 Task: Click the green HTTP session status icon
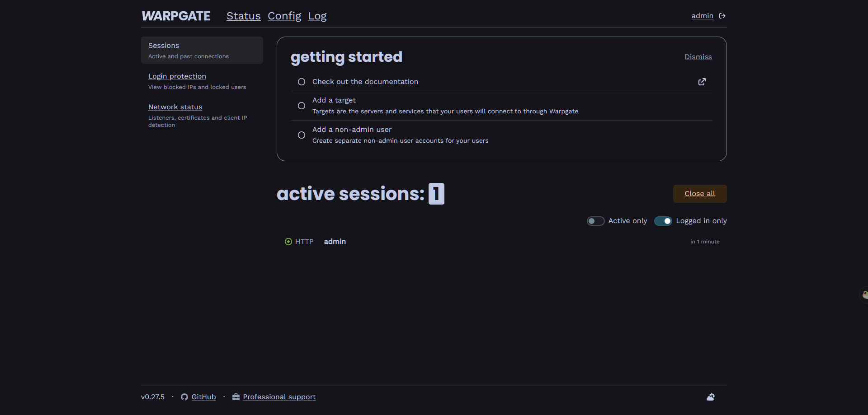[x=288, y=242]
